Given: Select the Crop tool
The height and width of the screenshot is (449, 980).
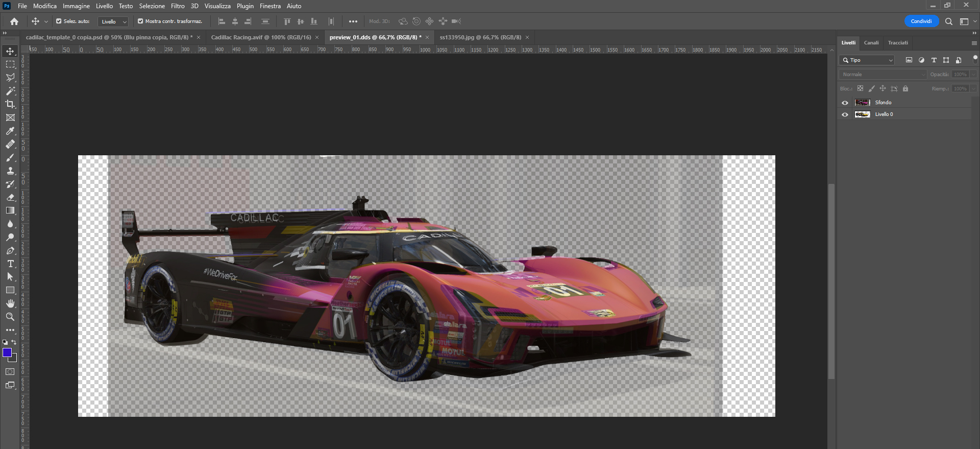Looking at the screenshot, I should 10,104.
